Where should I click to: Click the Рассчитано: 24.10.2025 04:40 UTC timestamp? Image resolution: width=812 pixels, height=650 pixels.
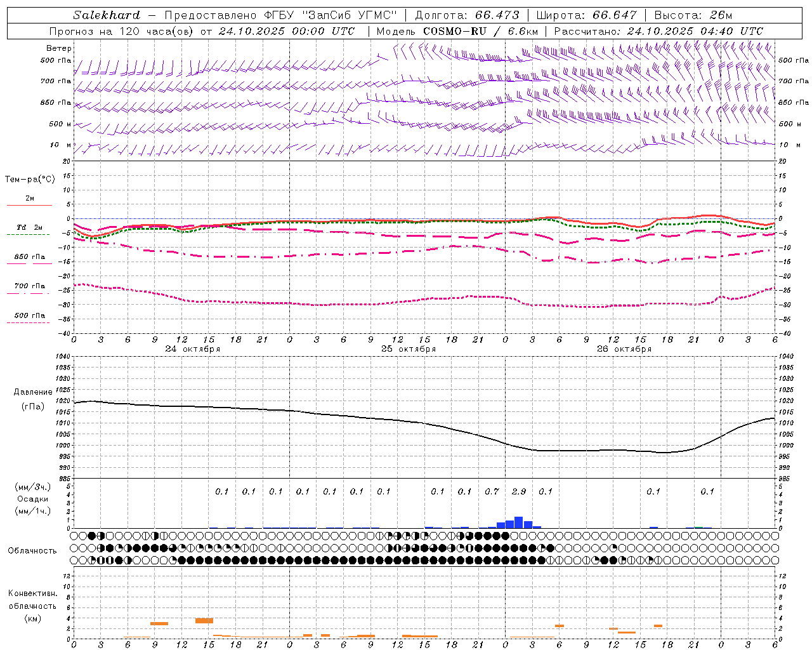(658, 31)
